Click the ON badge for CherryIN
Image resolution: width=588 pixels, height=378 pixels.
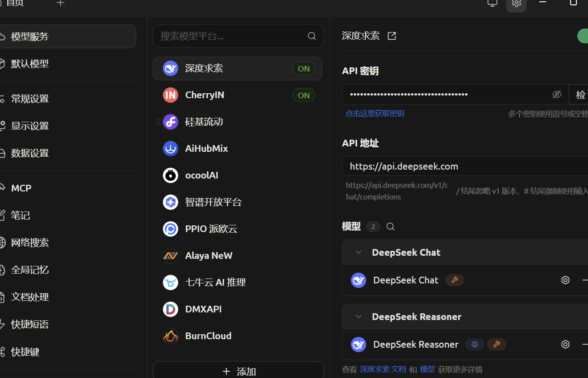(x=304, y=96)
